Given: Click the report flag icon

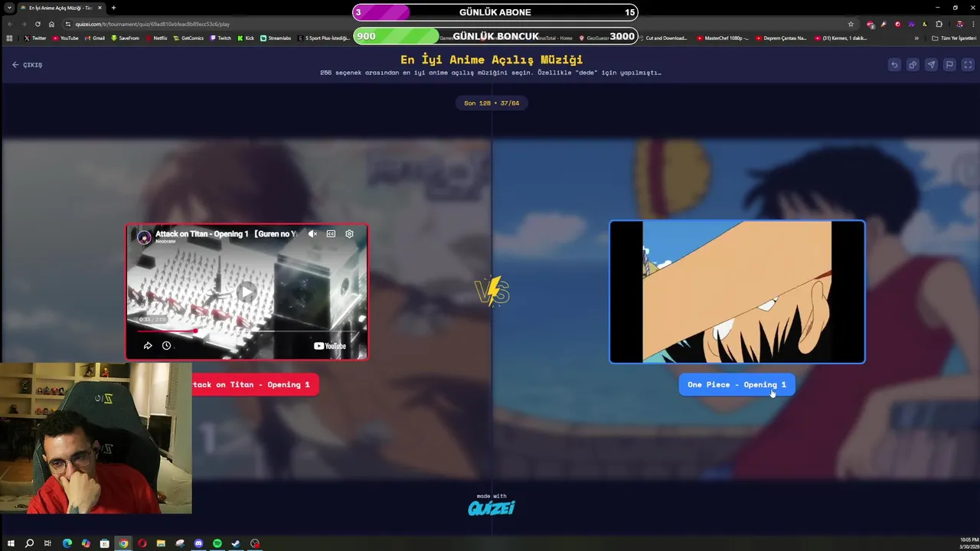Looking at the screenshot, I should tap(949, 65).
